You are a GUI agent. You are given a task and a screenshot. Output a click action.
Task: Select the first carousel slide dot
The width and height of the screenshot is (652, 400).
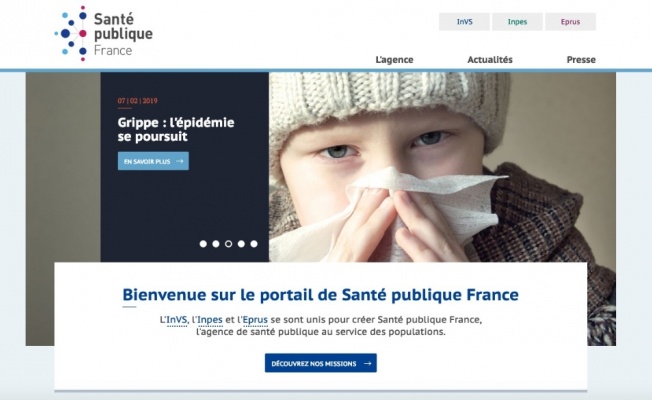[203, 244]
